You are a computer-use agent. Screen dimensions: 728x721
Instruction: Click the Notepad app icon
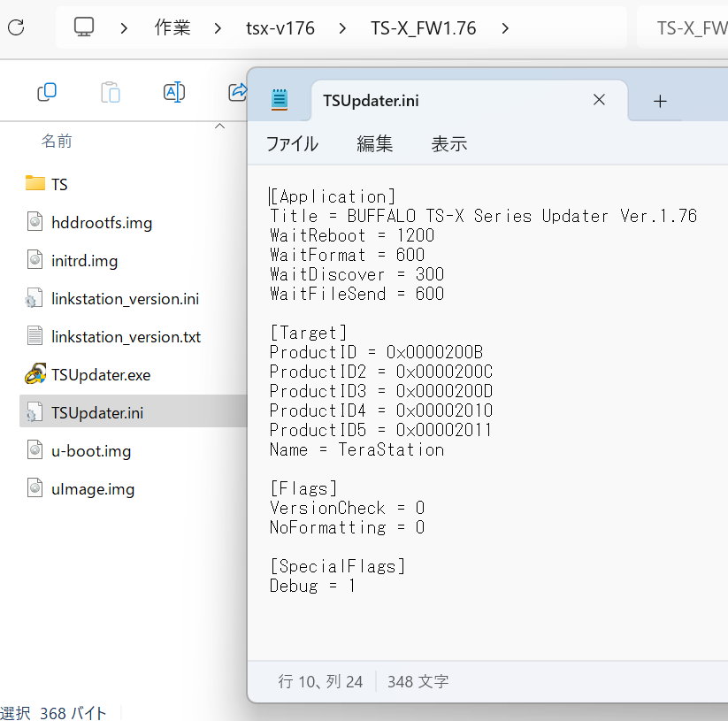pyautogui.click(x=280, y=99)
